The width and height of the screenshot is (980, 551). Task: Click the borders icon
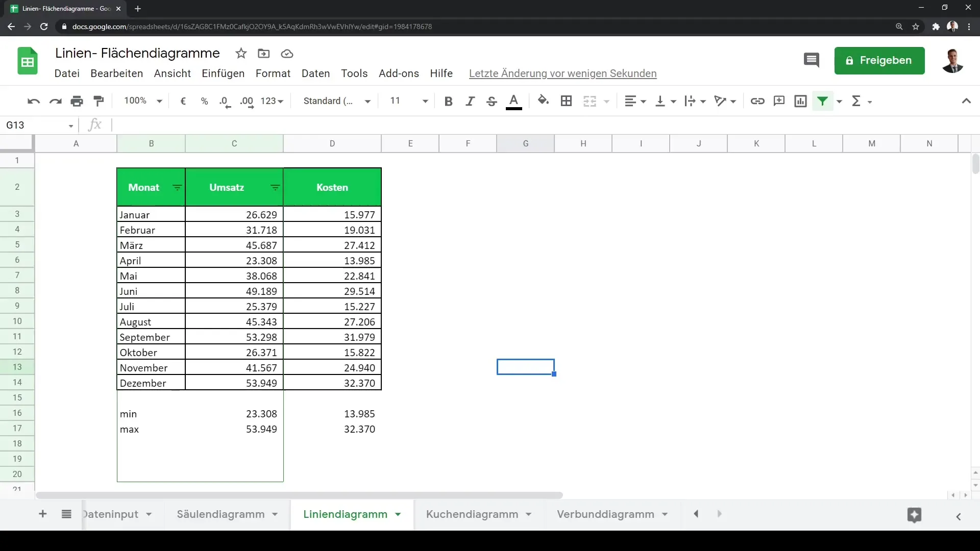566,101
